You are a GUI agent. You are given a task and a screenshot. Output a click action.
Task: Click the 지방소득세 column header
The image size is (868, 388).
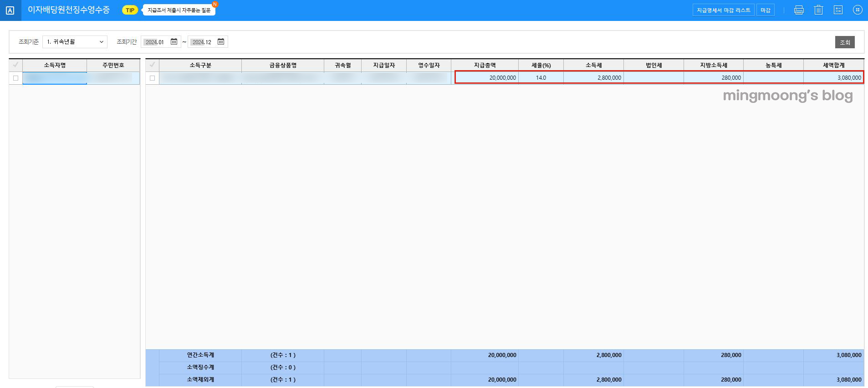714,65
